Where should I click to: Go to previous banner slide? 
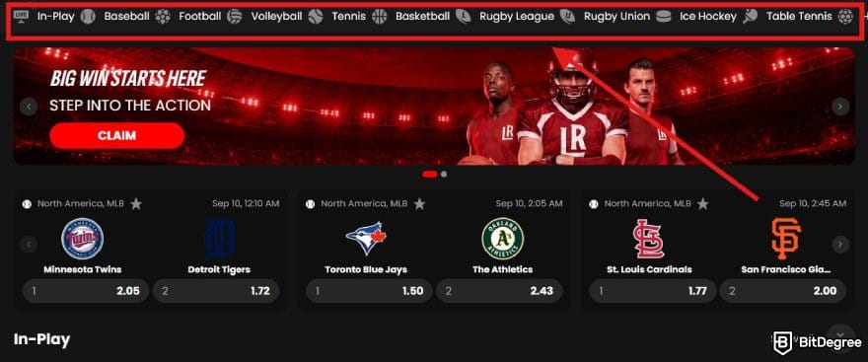point(29,107)
